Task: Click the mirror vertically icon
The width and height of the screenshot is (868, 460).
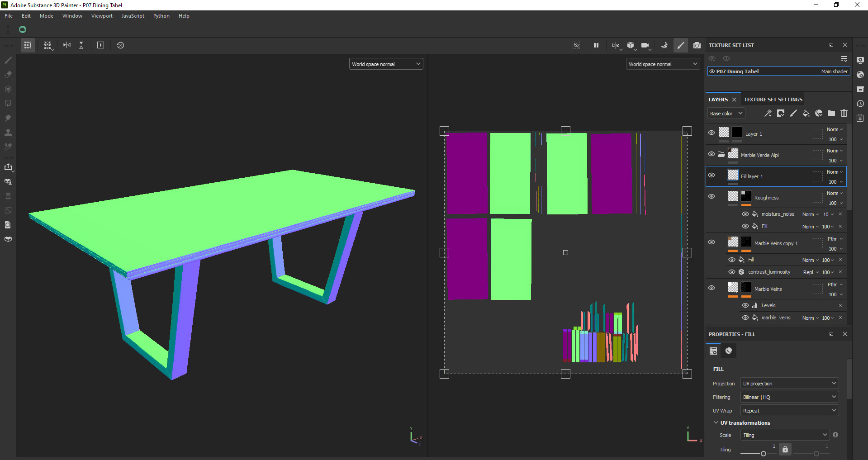Action: click(81, 45)
